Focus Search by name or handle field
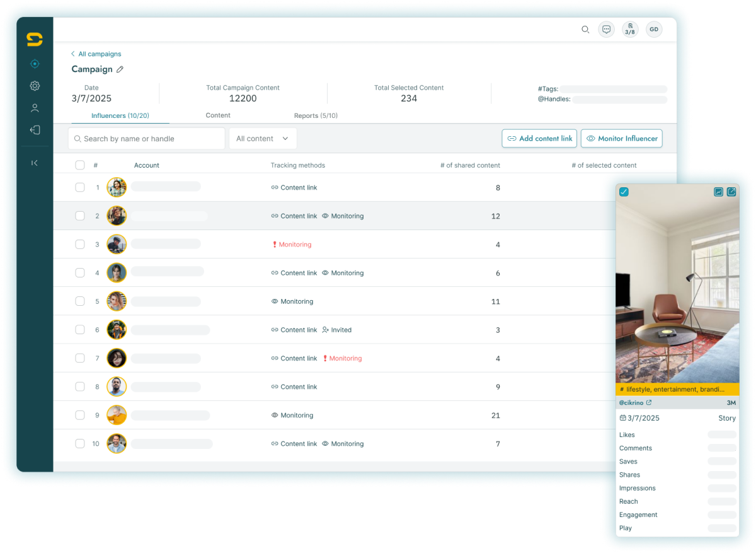This screenshot has height=553, width=756. coord(146,139)
